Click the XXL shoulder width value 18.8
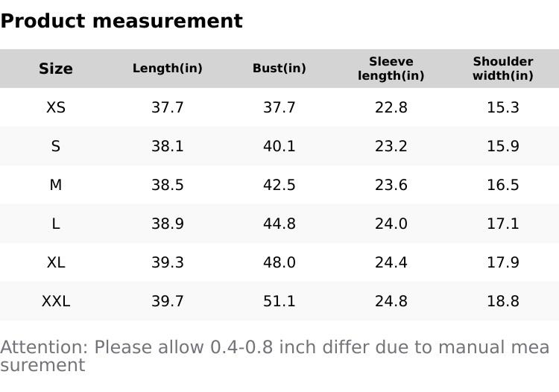This screenshot has width=559, height=392. [503, 301]
